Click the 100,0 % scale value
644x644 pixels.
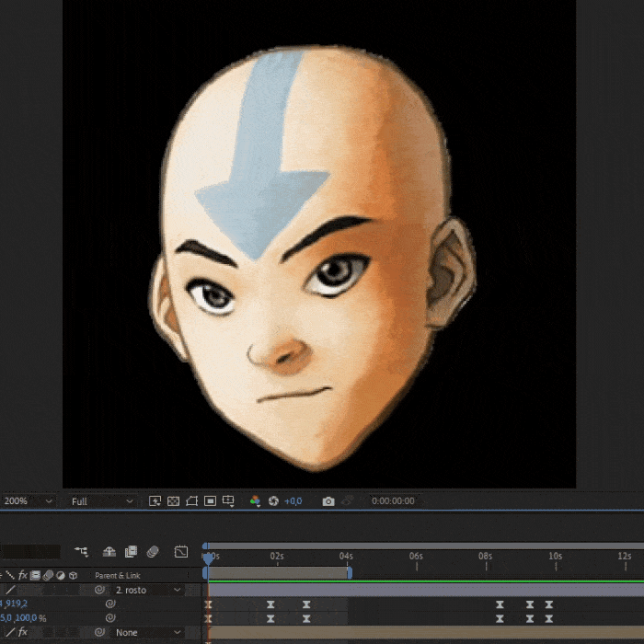click(x=27, y=617)
